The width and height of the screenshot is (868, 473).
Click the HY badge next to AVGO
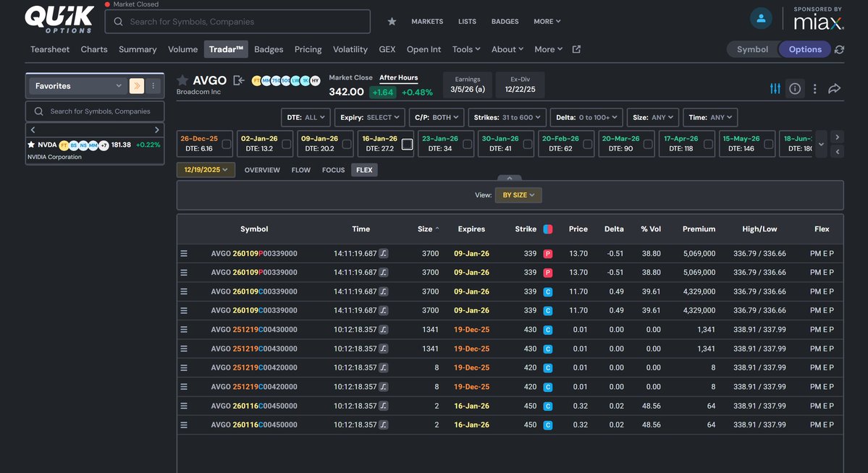[x=315, y=81]
